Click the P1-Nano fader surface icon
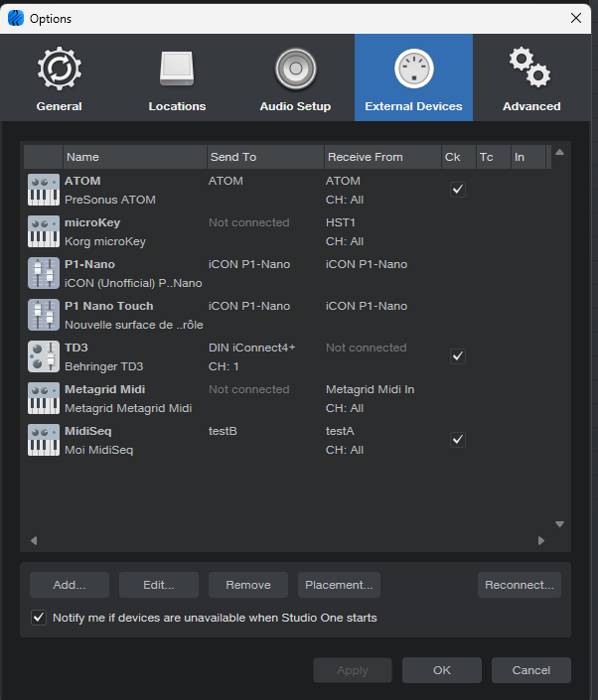598x700 pixels. tap(44, 273)
